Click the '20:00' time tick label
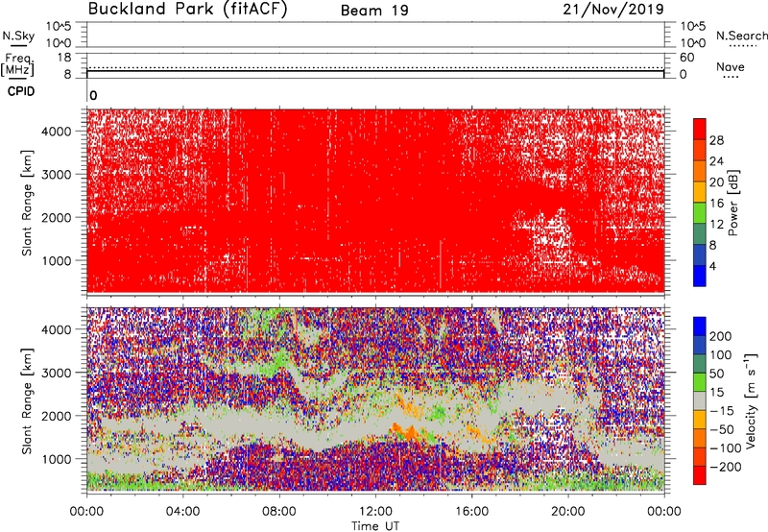 point(567,512)
